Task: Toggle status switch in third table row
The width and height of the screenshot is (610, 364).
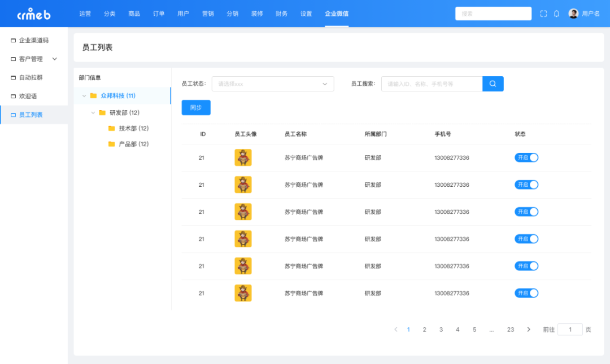Action: [526, 212]
